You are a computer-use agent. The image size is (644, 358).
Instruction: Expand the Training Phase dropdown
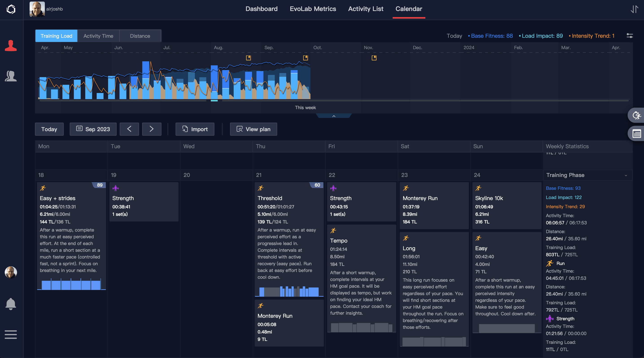click(x=626, y=175)
